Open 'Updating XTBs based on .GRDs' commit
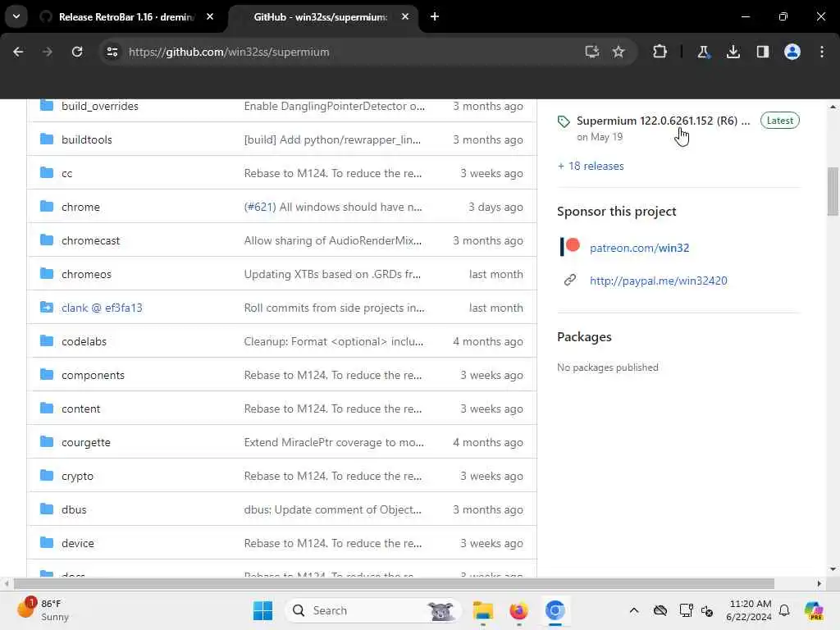840x630 pixels. [x=332, y=274]
